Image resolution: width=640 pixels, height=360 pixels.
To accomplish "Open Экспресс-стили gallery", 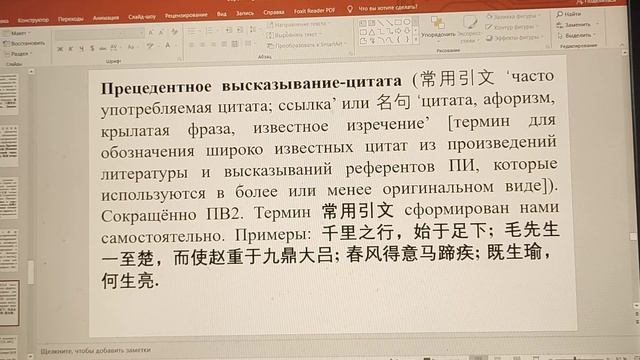I will [469, 29].
